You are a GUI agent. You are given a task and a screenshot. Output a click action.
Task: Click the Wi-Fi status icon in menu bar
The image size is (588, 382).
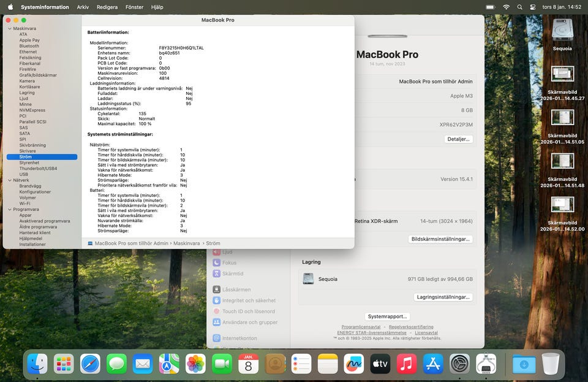(x=506, y=7)
